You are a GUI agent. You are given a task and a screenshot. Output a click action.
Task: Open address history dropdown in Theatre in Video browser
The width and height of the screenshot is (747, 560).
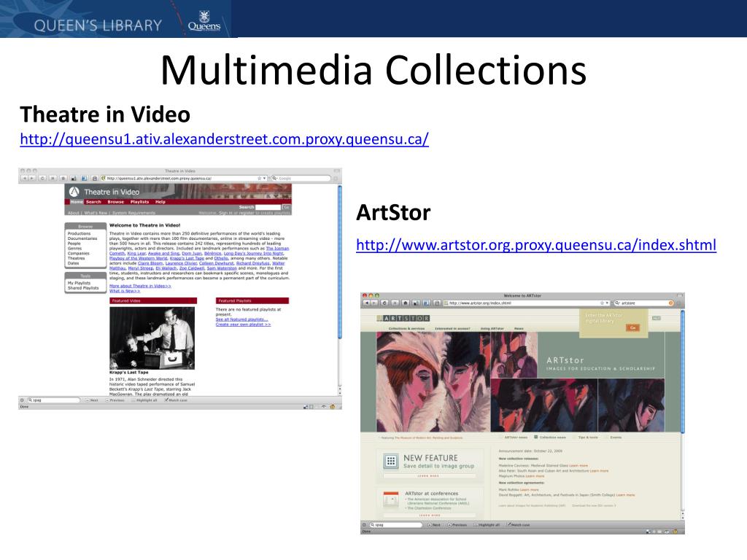click(x=264, y=178)
